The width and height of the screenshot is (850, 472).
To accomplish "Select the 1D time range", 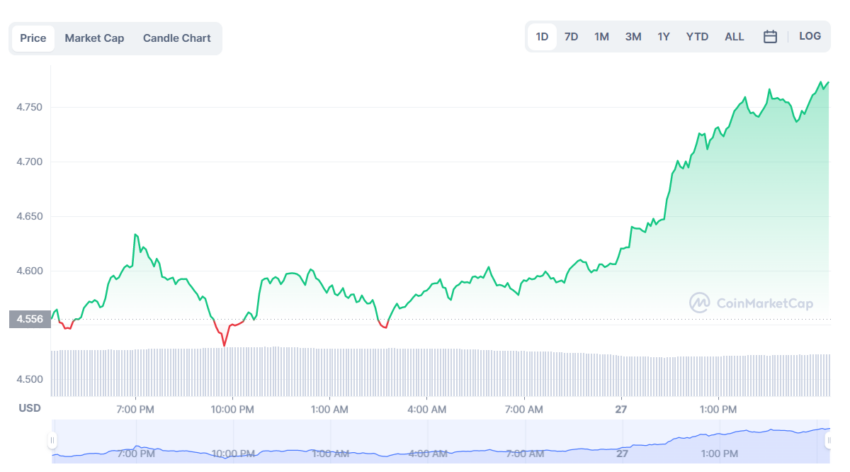I will (x=542, y=37).
